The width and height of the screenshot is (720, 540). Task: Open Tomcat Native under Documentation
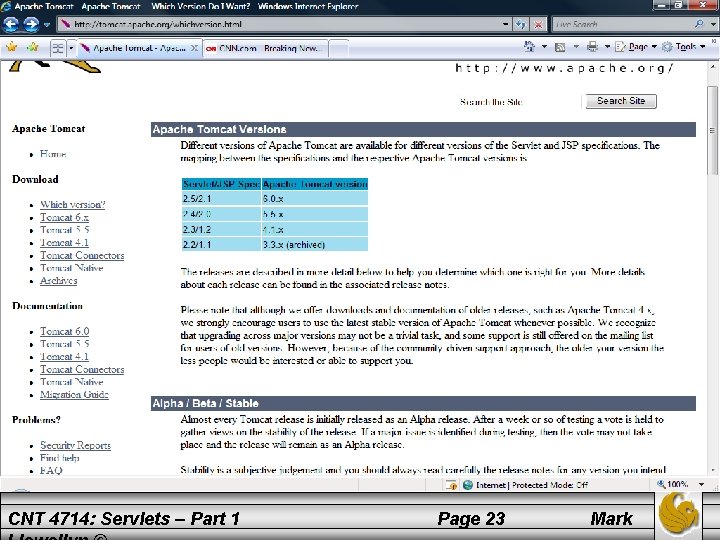[x=71, y=382]
